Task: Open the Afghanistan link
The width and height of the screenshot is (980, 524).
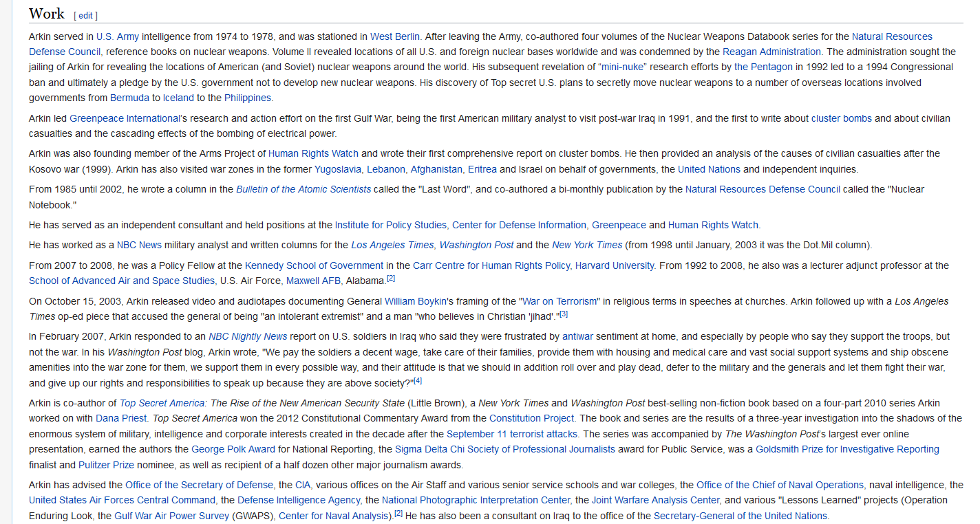Action: [437, 169]
